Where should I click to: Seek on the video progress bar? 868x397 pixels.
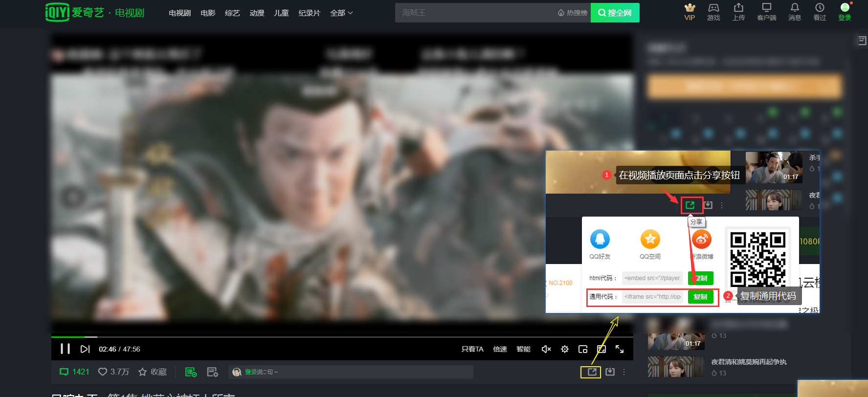coord(342,337)
